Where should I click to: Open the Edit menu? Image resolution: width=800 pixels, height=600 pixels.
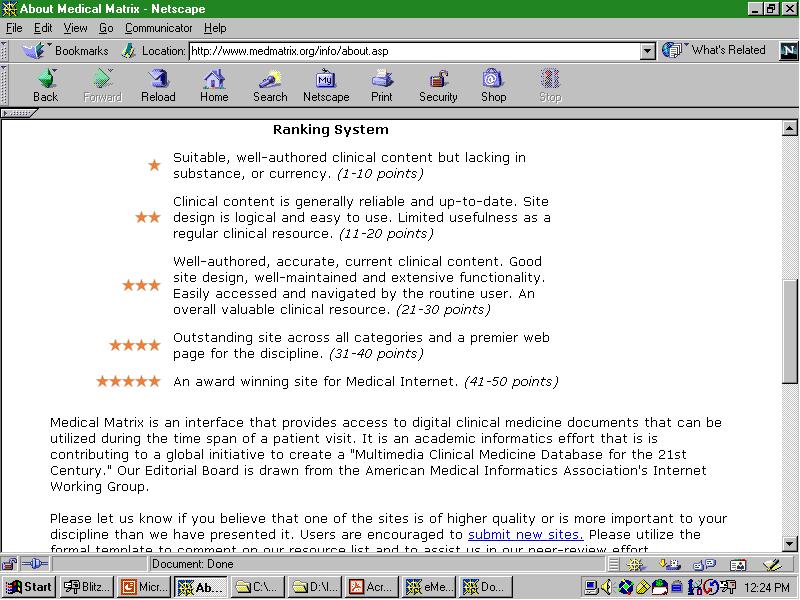coord(43,28)
